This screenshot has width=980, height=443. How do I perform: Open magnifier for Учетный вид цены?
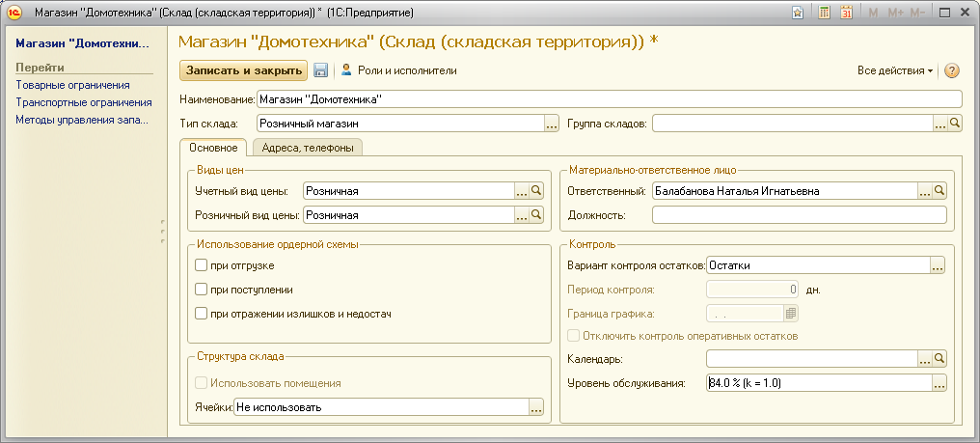coord(536,191)
